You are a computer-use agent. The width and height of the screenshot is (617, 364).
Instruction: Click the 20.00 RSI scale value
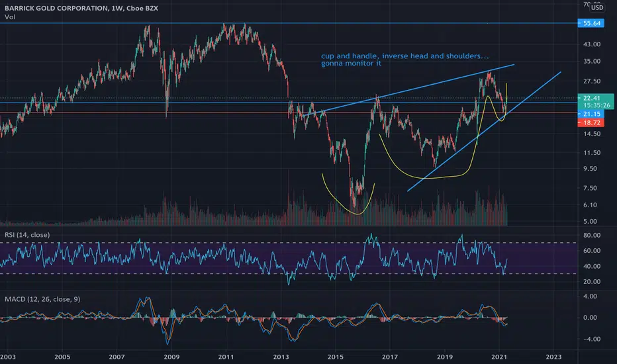pyautogui.click(x=592, y=282)
